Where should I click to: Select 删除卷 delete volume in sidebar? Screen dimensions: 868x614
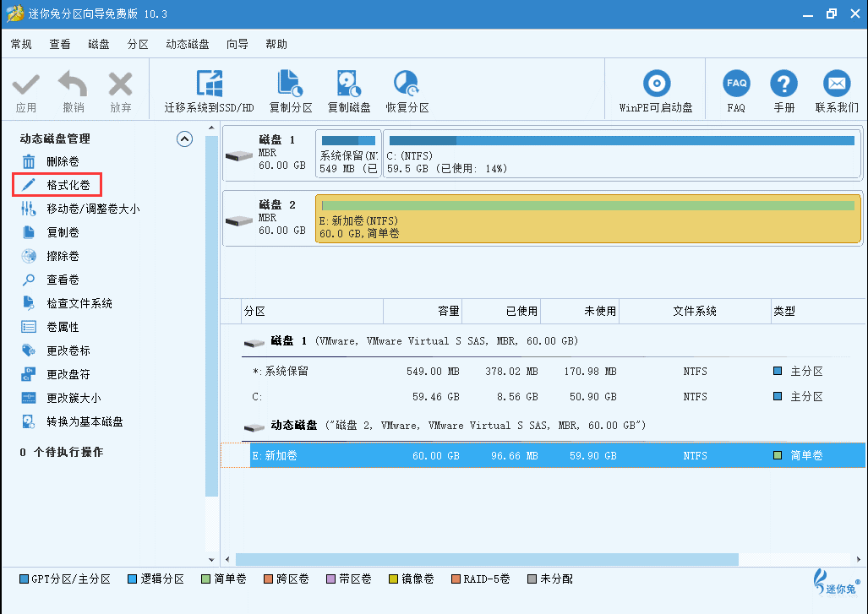click(x=51, y=161)
